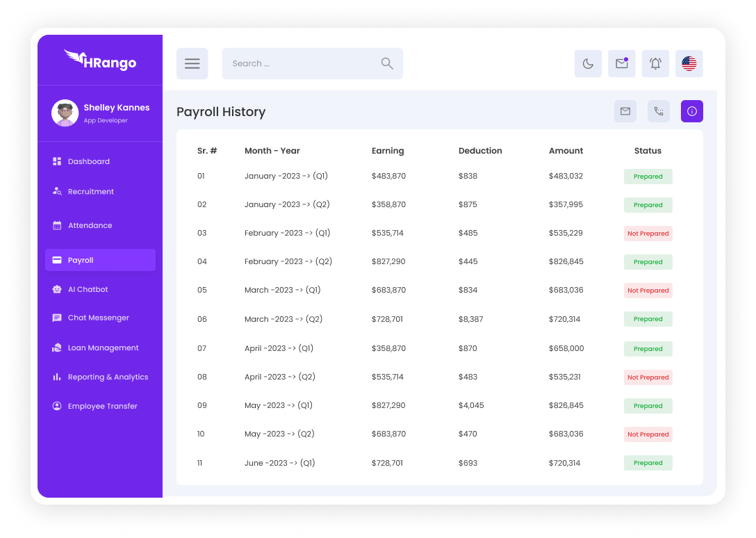Image resolution: width=756 pixels, height=538 pixels.
Task: Open the US flag language selector
Action: point(689,64)
